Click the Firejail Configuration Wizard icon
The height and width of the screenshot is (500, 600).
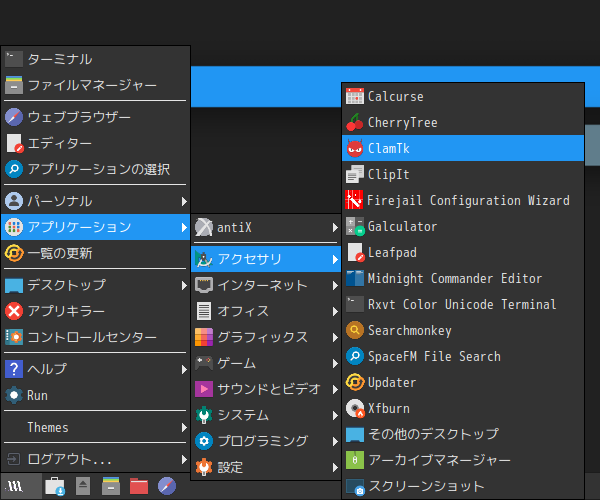coord(354,200)
